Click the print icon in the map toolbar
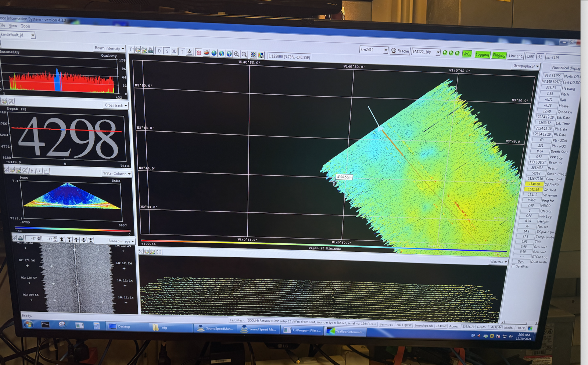The height and width of the screenshot is (365, 588). pos(150,50)
